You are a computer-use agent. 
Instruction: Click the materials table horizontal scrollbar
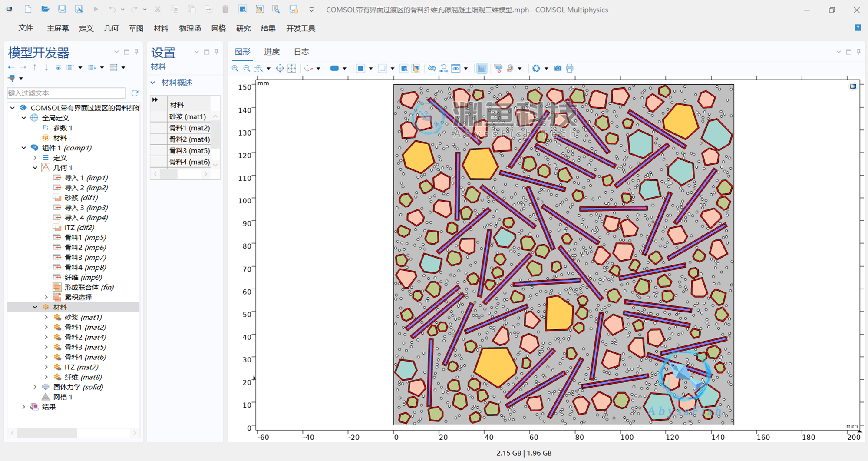pos(181,174)
